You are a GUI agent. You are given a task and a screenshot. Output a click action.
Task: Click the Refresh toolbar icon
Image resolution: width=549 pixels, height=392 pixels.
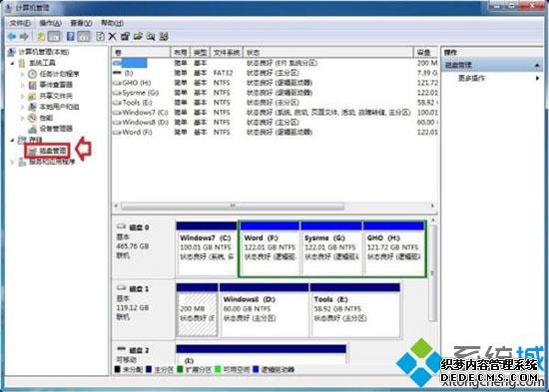(100, 36)
